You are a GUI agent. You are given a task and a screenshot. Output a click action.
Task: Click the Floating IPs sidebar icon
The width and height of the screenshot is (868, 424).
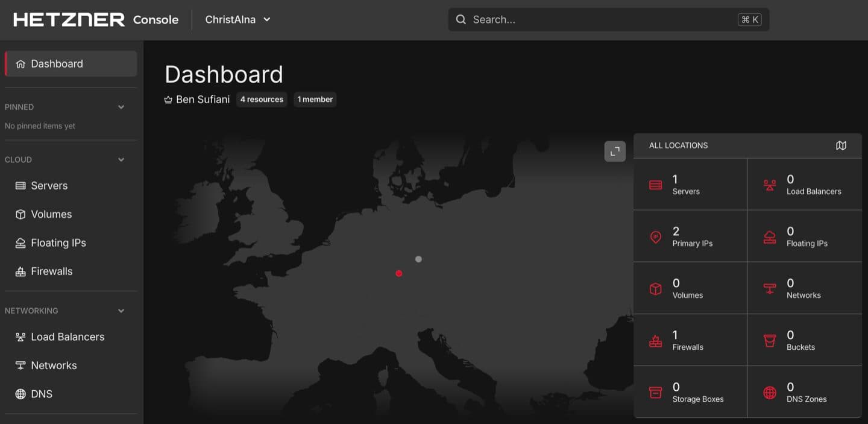pyautogui.click(x=20, y=242)
